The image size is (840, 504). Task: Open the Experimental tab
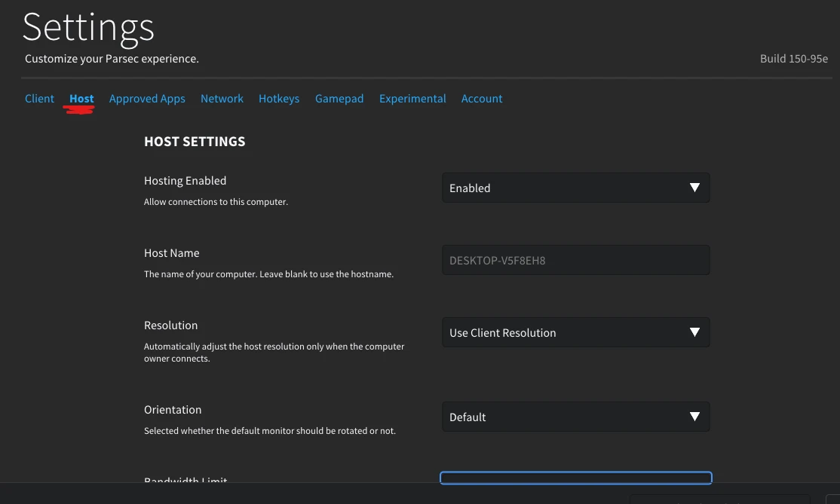pyautogui.click(x=412, y=99)
